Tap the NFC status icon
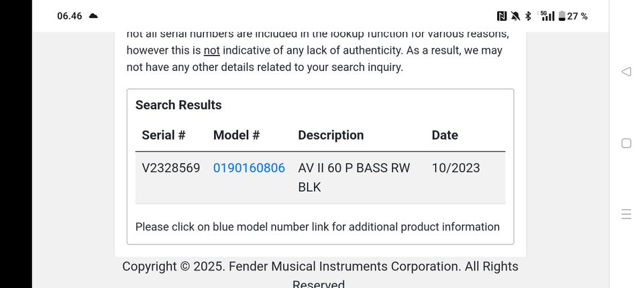Screen dimensions: 644x288 [x=502, y=16]
